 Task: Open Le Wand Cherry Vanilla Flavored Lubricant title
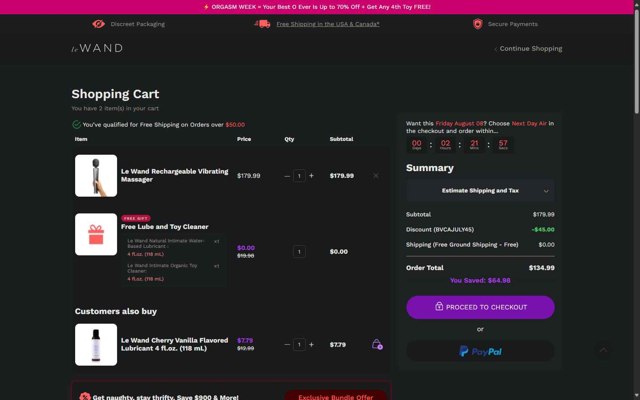(175, 344)
